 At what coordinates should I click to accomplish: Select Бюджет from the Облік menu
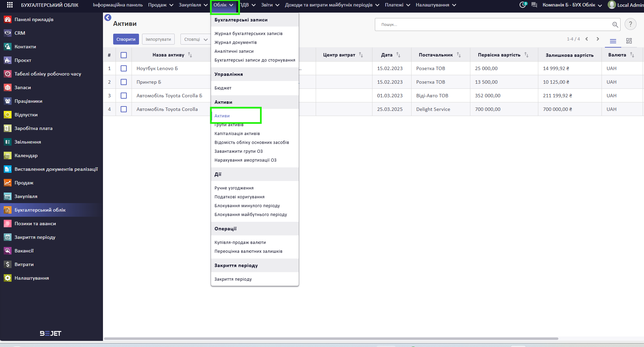pyautogui.click(x=223, y=88)
